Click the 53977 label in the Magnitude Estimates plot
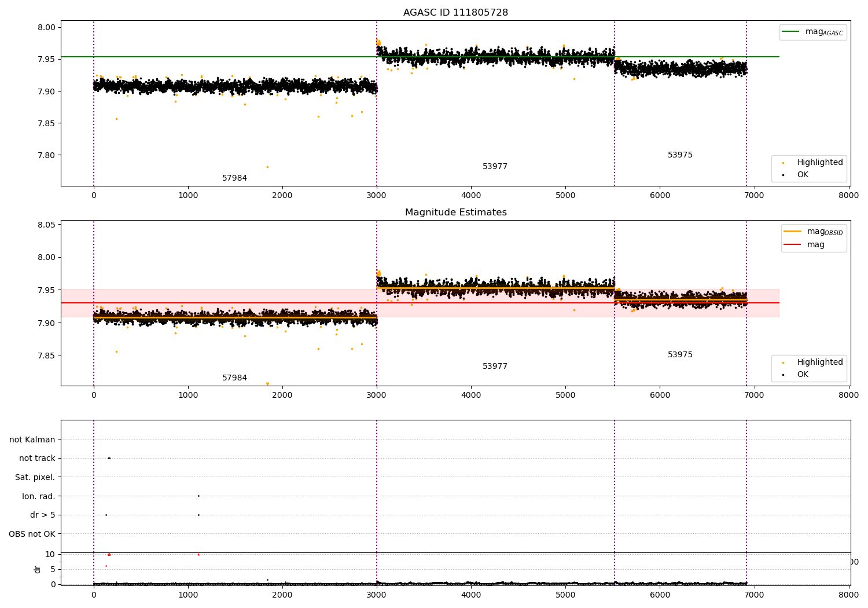The image size is (868, 608). [495, 367]
